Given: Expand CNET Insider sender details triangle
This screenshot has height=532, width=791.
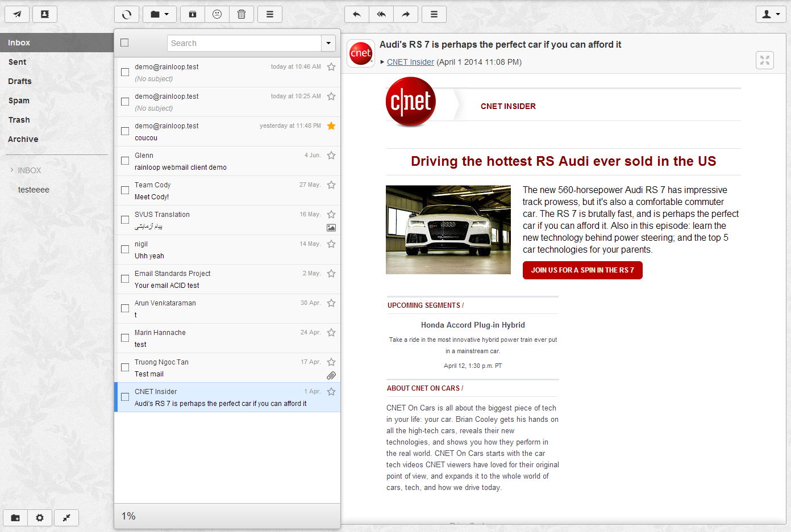Looking at the screenshot, I should [382, 62].
